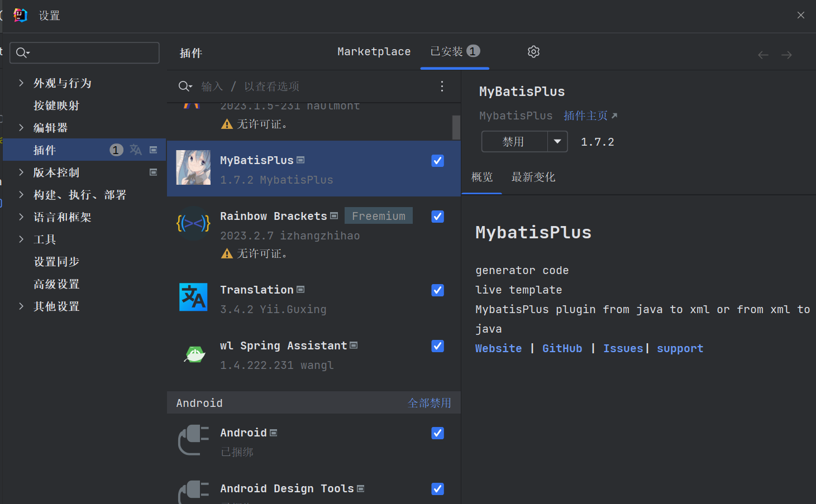Click the marker icon beside Translation name
This screenshot has height=504, width=816.
300,290
